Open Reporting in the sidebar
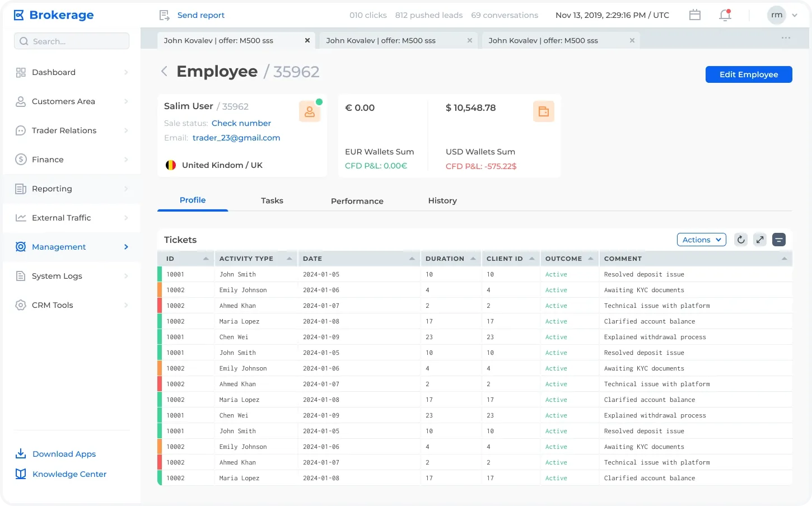The image size is (812, 506). pyautogui.click(x=72, y=189)
